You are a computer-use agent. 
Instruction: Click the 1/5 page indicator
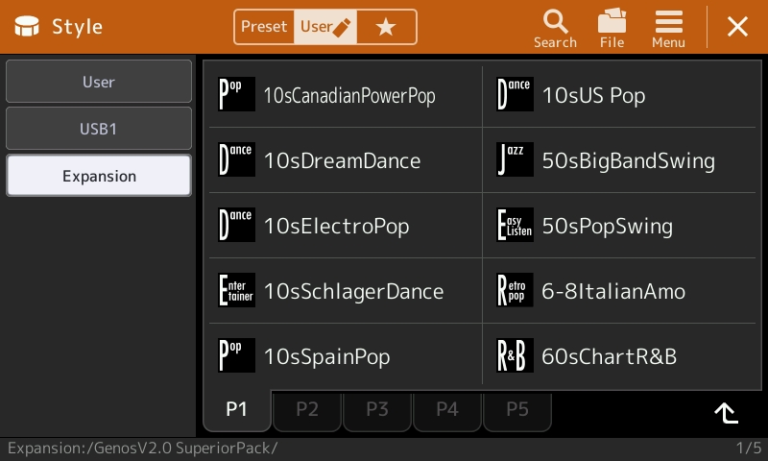tap(748, 448)
